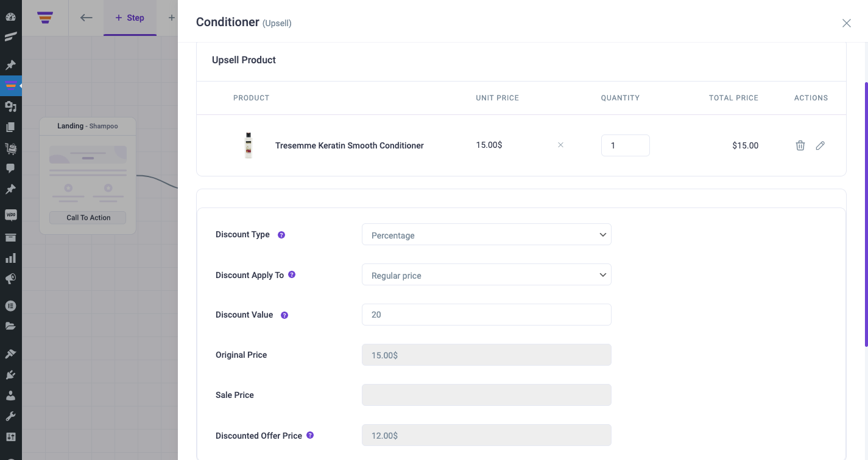Viewport: 868px width, 460px height.
Task: Click the help icon beside Discount Apply To
Action: (x=292, y=275)
